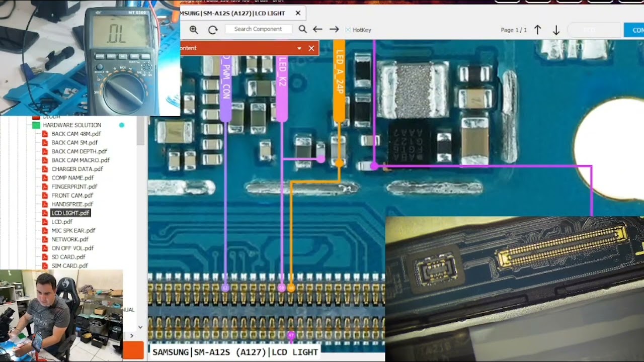Click the connector close-up camera inset
The image size is (644, 362).
(514, 289)
